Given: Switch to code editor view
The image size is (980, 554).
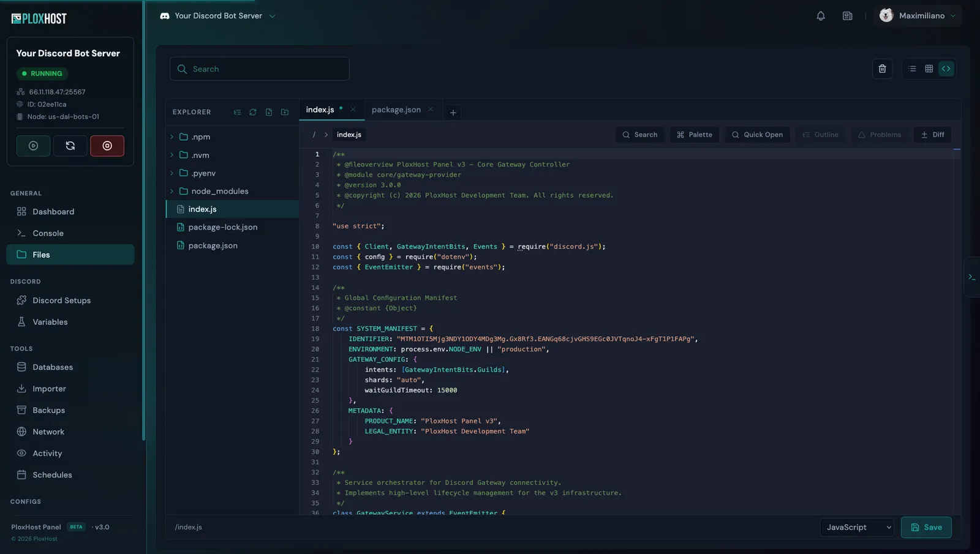Looking at the screenshot, I should [x=946, y=69].
